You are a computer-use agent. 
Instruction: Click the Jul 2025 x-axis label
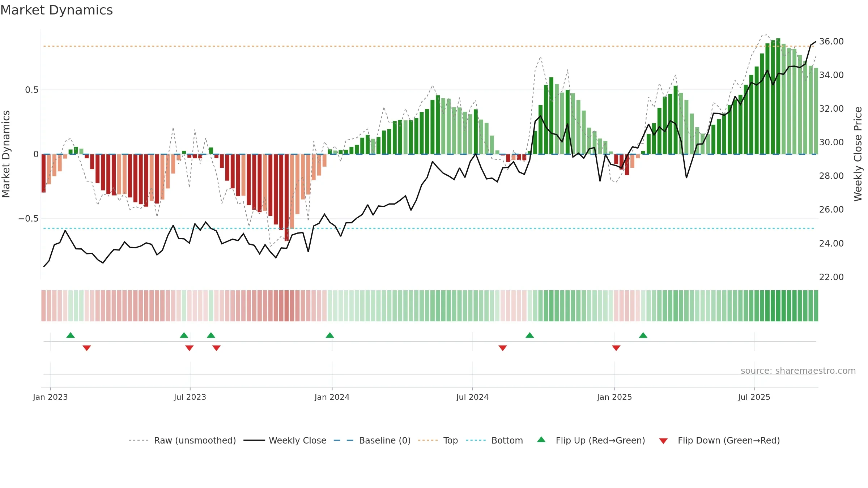pyautogui.click(x=754, y=397)
